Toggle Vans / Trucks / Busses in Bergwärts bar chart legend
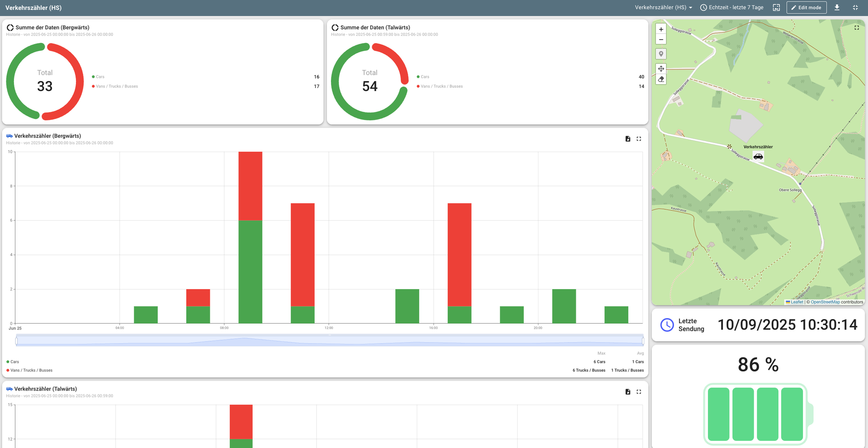This screenshot has height=448, width=868. pyautogui.click(x=29, y=371)
